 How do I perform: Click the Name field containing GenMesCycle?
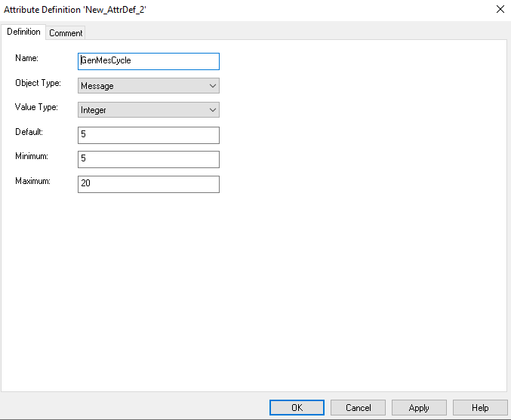click(149, 61)
